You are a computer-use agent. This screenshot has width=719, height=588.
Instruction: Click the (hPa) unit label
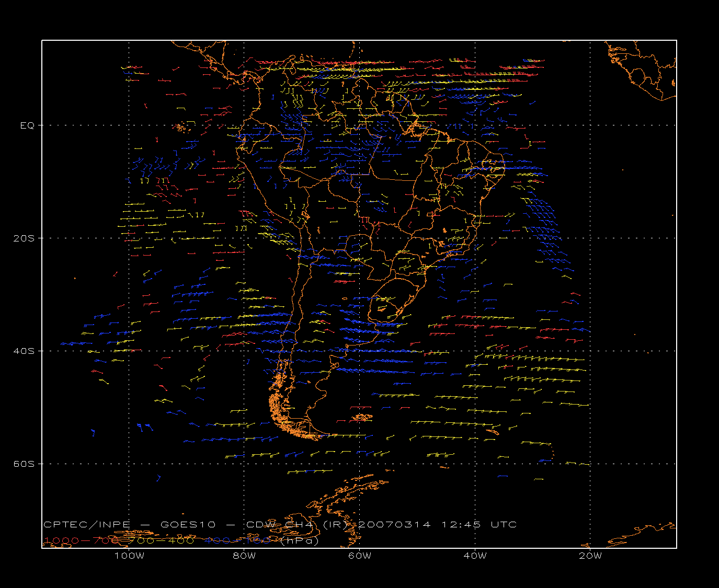(x=300, y=541)
